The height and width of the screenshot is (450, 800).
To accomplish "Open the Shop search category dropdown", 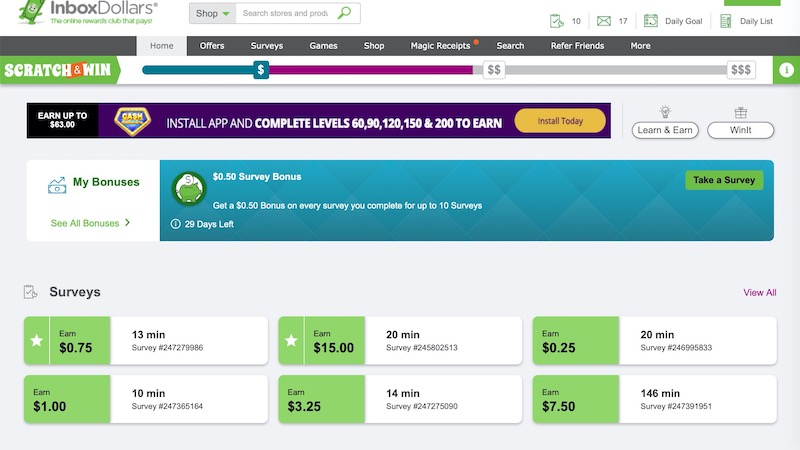I will click(212, 13).
